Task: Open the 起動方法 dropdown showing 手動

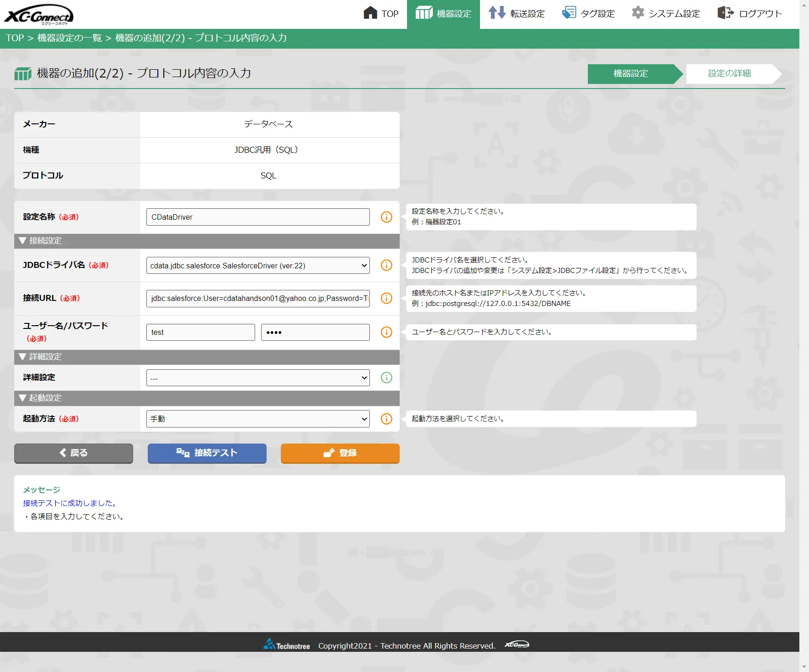Action: pyautogui.click(x=257, y=418)
